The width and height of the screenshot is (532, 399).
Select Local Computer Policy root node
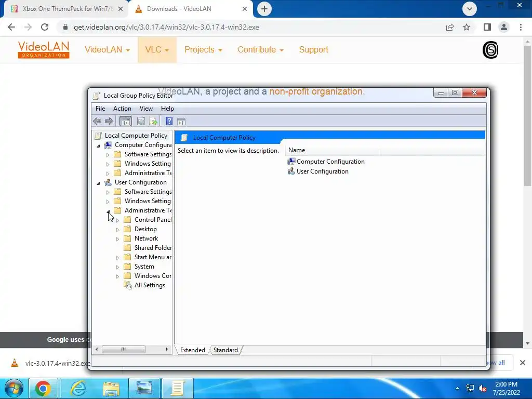pyautogui.click(x=131, y=136)
